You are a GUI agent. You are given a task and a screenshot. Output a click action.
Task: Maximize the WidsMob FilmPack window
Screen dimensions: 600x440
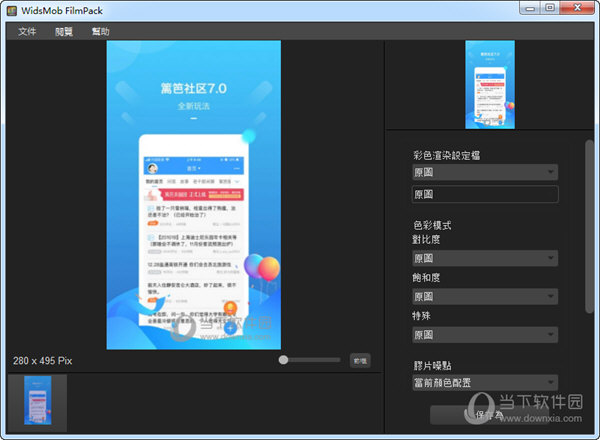[x=549, y=8]
